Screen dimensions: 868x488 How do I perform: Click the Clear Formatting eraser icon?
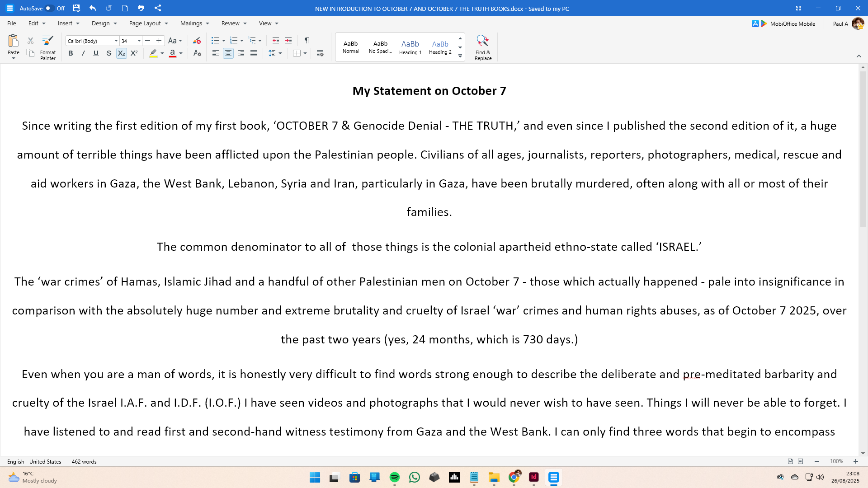[197, 41]
